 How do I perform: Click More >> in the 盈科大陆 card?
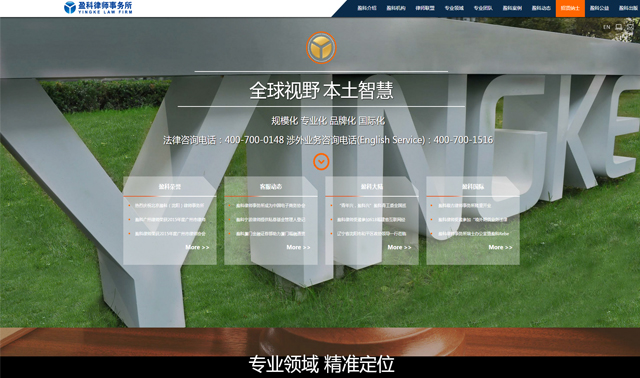click(x=399, y=247)
